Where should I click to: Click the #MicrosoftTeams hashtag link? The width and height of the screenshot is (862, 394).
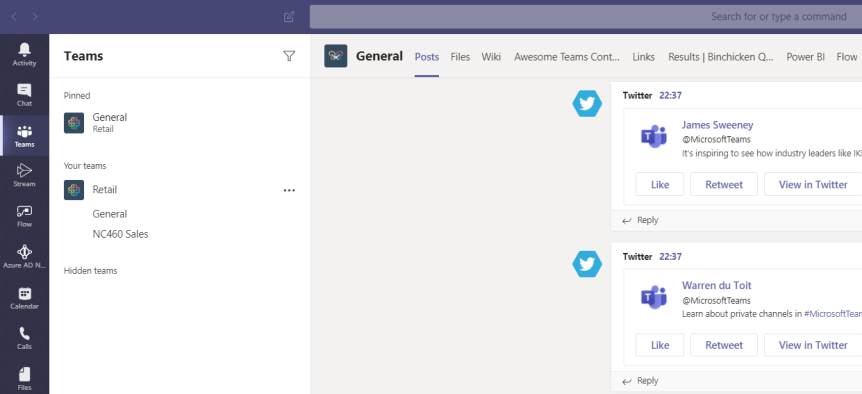tap(832, 314)
